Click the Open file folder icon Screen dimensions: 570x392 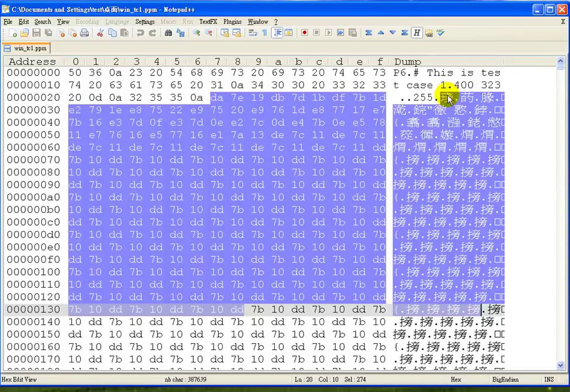pos(25,33)
